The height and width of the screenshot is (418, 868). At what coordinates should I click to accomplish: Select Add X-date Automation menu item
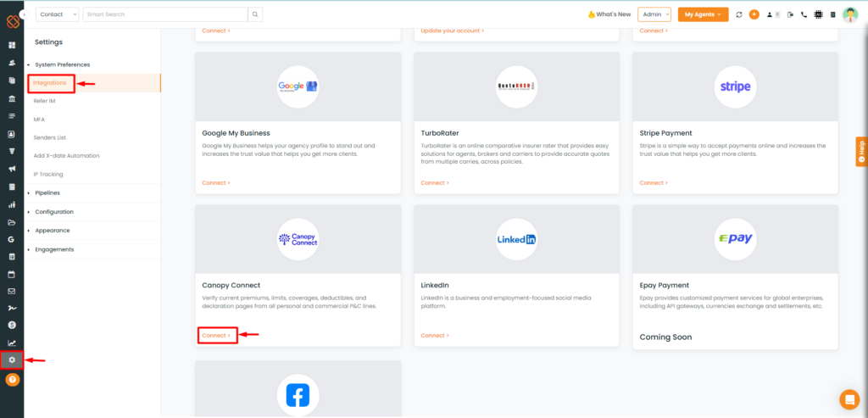pos(66,155)
